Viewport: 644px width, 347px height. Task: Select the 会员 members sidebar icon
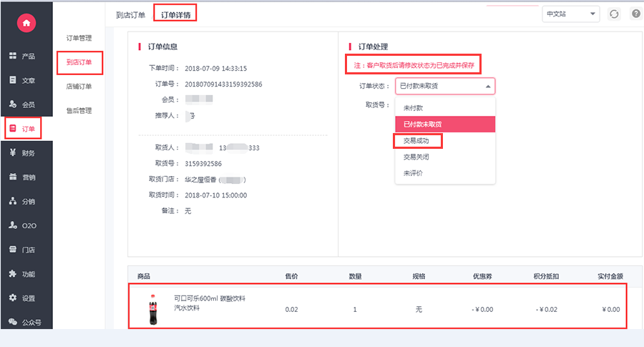pos(13,104)
